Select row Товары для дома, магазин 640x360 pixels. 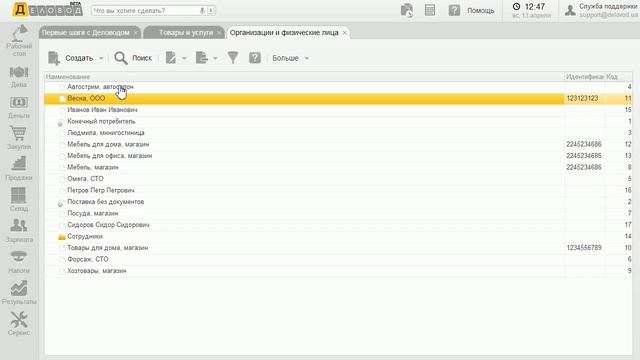(x=338, y=248)
